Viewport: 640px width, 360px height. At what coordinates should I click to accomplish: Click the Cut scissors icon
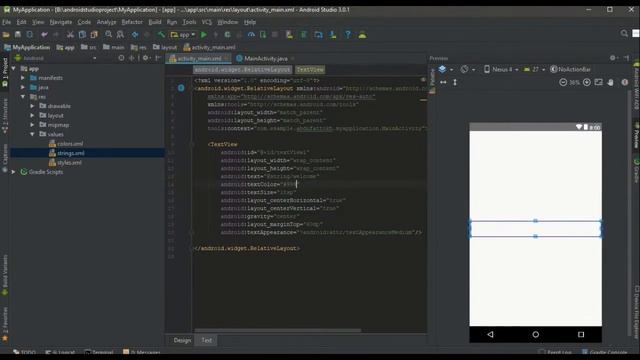[x=70, y=35]
